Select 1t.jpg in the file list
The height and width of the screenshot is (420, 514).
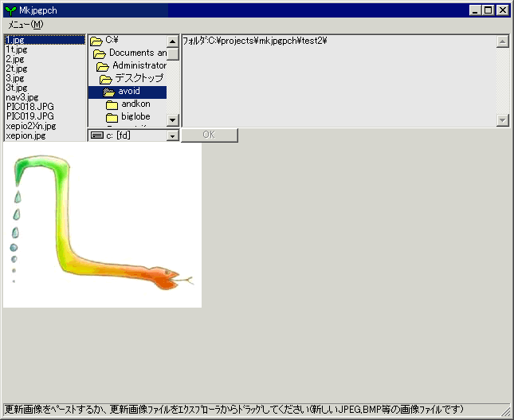coord(17,49)
